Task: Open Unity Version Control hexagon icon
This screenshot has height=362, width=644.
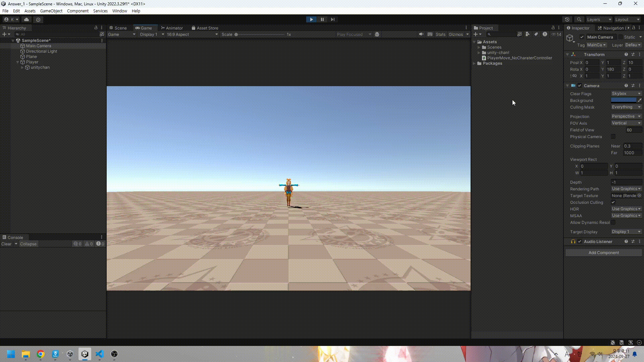Action: 38,19
